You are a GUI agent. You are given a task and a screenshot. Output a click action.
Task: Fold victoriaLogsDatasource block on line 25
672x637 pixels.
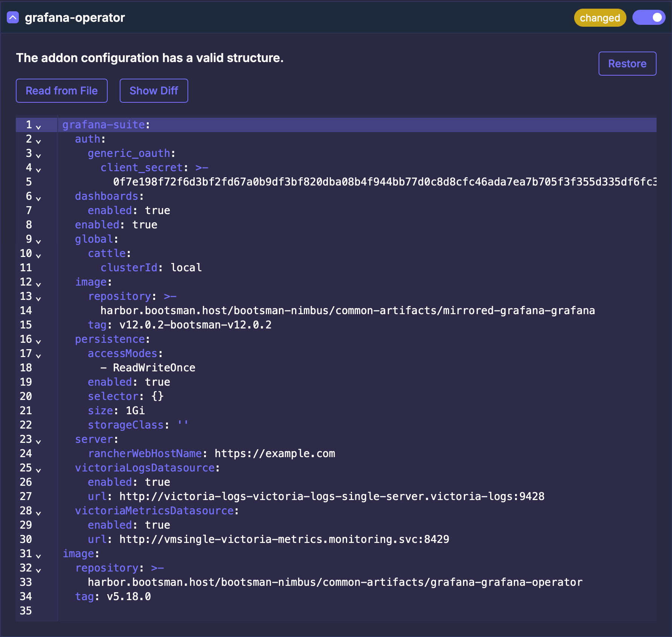[x=38, y=470]
